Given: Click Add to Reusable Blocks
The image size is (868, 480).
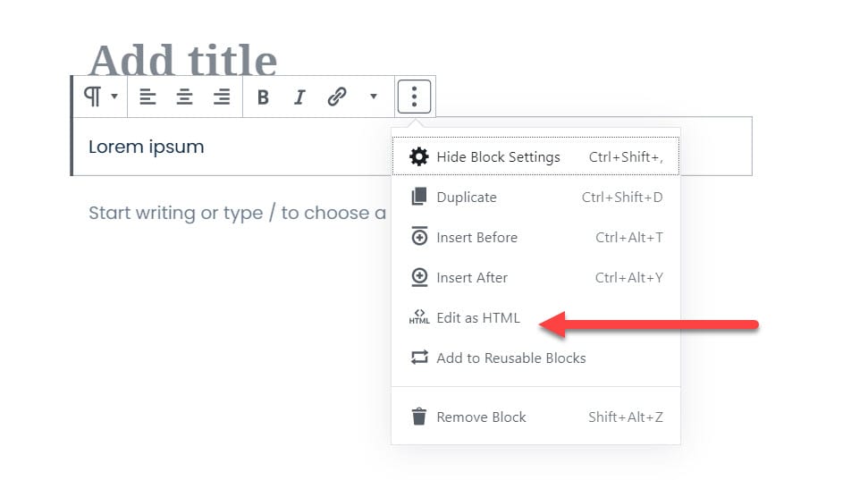Looking at the screenshot, I should [510, 358].
